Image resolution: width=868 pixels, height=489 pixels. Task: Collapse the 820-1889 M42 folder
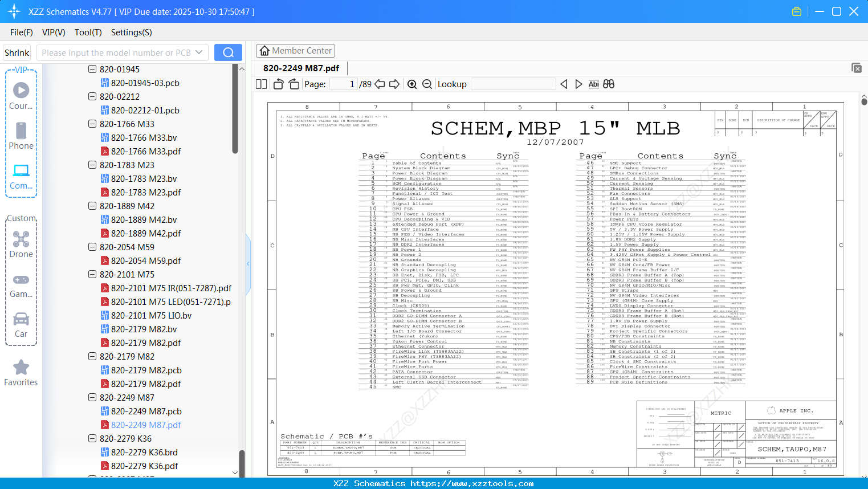click(x=92, y=206)
